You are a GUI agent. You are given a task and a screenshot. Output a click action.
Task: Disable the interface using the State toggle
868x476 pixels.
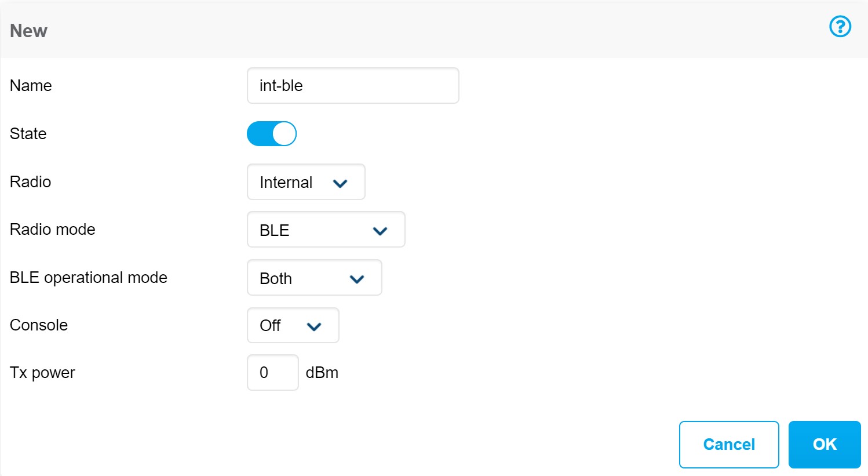pos(272,133)
